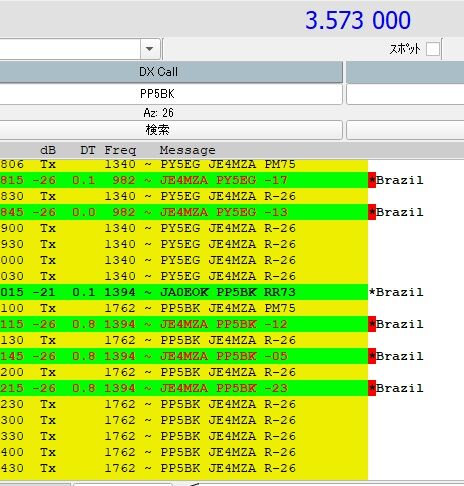The height and width of the screenshot is (486, 464).
Task: Click the 3.573 000 frequency display
Action: pyautogui.click(x=358, y=20)
